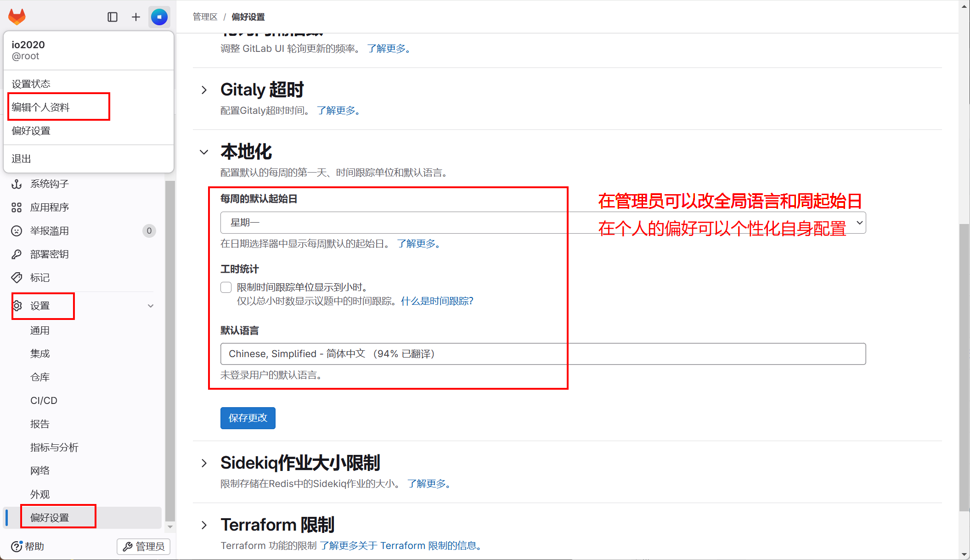Click the GitLab fox logo
This screenshot has height=560, width=970.
[x=17, y=17]
